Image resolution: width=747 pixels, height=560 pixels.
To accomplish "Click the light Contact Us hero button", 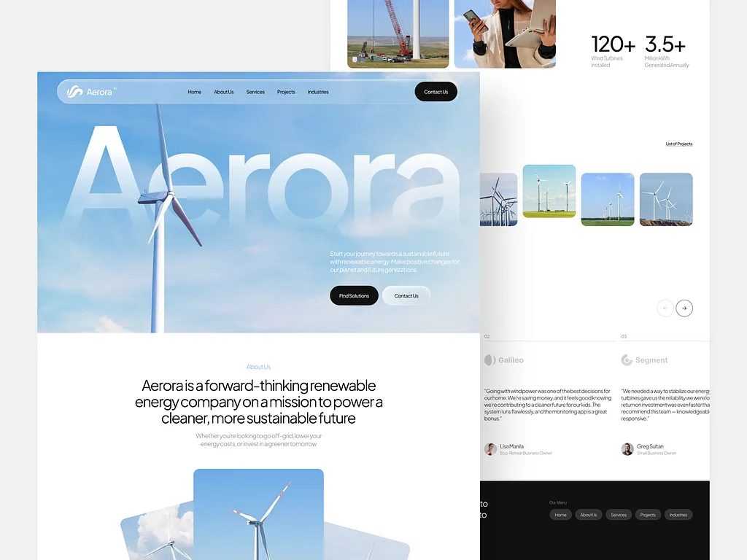I will [x=406, y=295].
